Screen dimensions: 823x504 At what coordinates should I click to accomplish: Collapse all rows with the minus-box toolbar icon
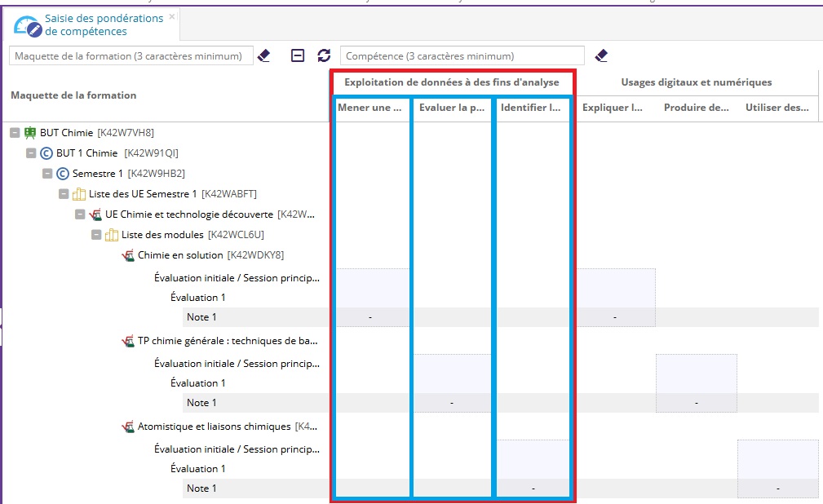tap(298, 55)
